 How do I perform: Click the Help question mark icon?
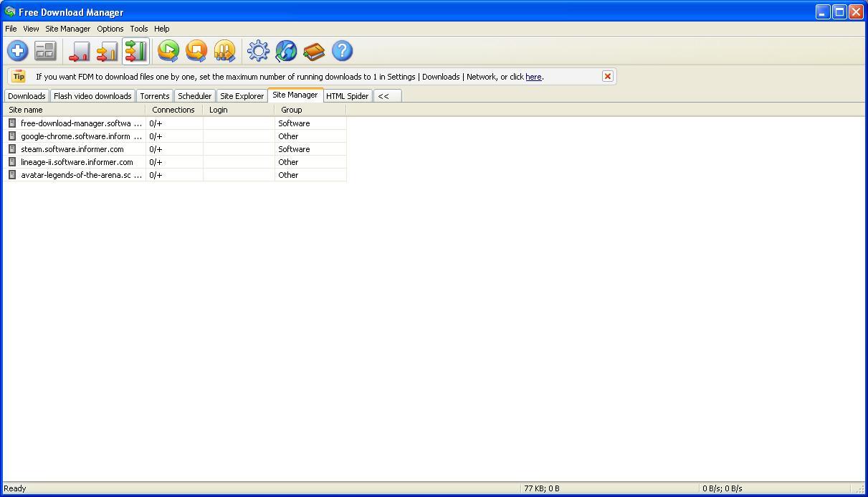(342, 51)
